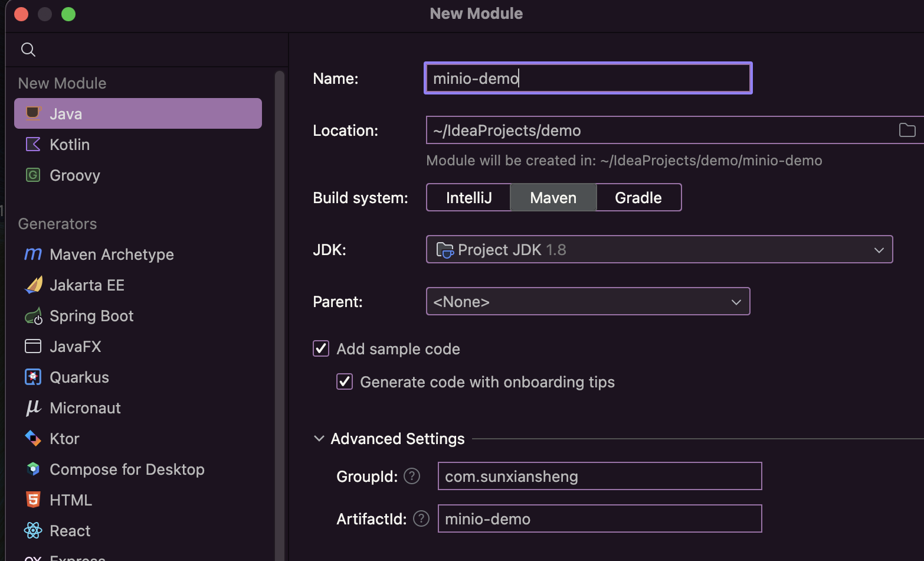Click the green zoom window button
The width and height of the screenshot is (924, 561).
click(68, 14)
